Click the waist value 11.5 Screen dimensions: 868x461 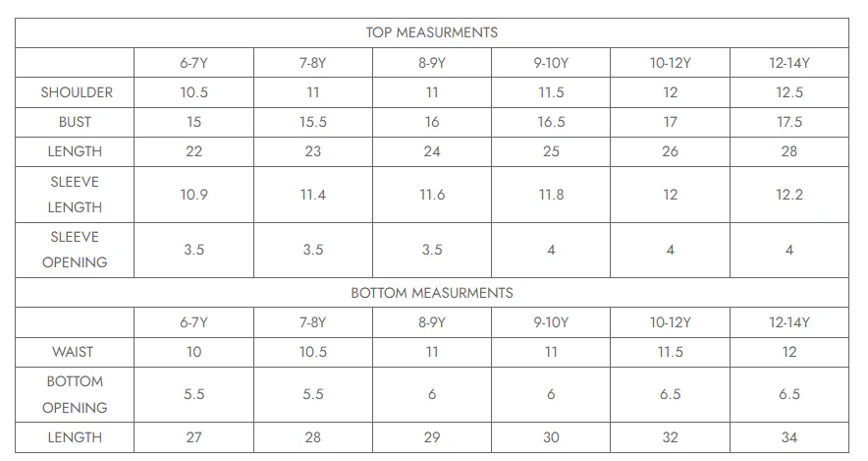click(x=670, y=352)
